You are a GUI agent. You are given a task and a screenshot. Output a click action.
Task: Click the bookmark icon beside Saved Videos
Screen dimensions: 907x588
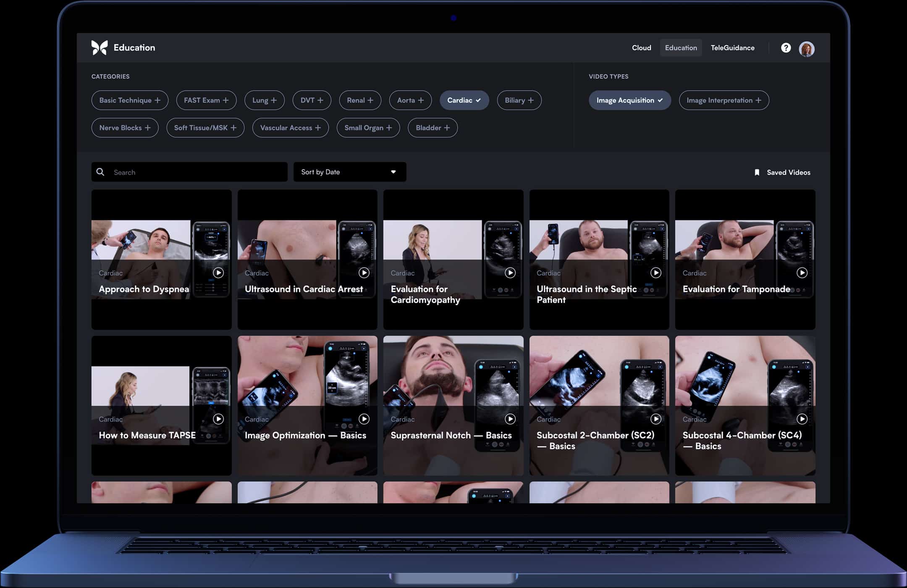click(757, 172)
